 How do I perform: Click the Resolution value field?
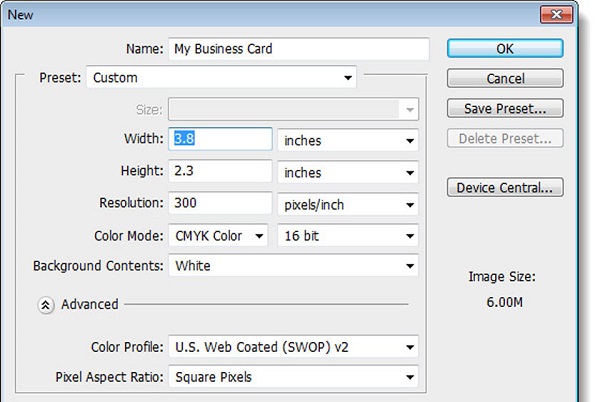coord(220,204)
